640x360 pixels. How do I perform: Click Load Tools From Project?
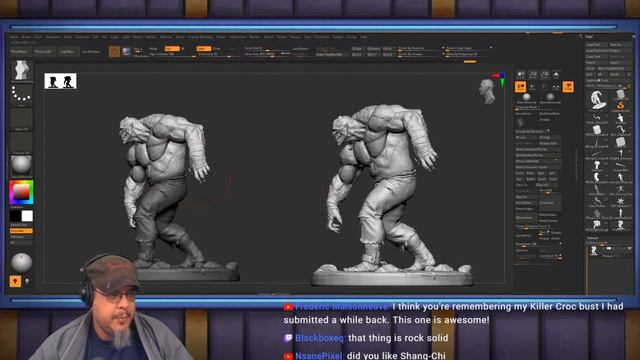pyautogui.click(x=609, y=51)
